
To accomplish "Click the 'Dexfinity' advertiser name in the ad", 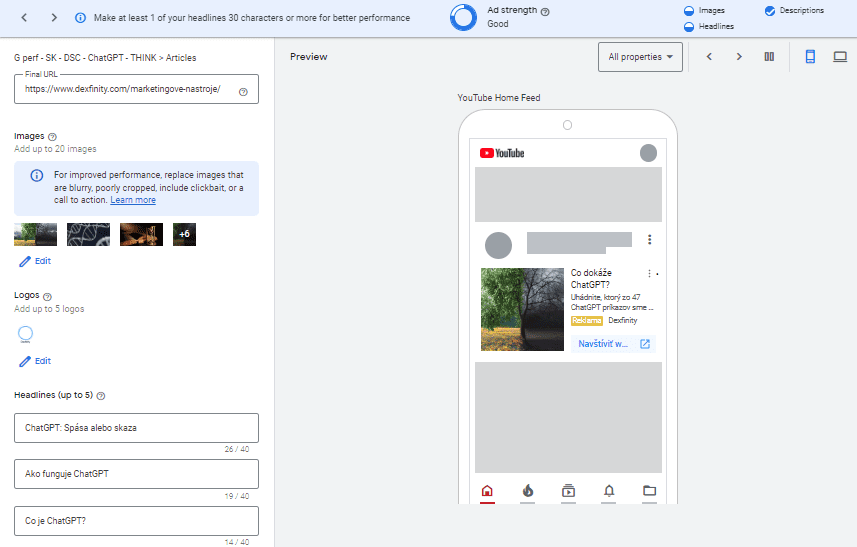I will point(623,321).
